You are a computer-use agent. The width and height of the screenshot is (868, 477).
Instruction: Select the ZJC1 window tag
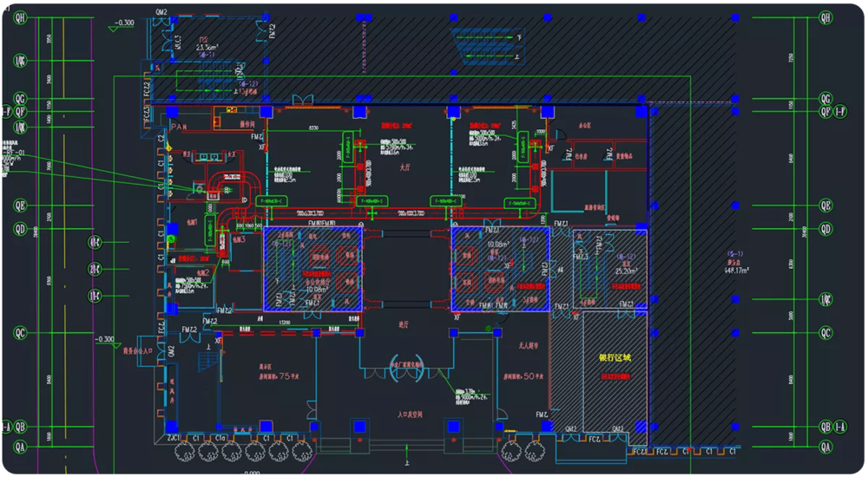[x=174, y=438]
